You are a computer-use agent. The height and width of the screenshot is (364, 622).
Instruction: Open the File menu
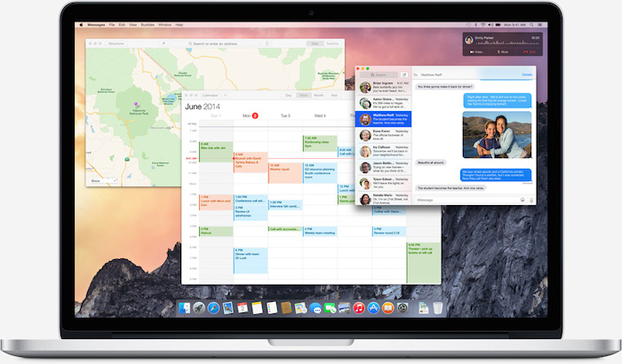click(x=112, y=25)
